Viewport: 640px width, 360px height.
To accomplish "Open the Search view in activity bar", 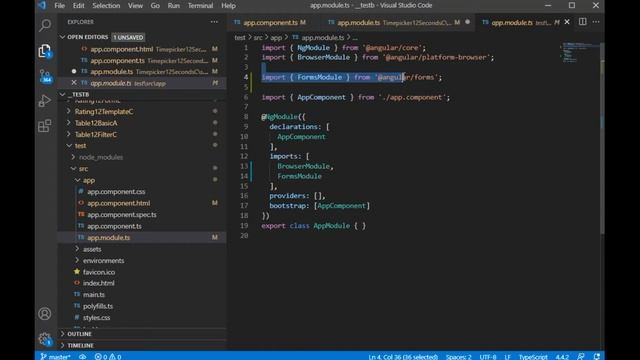I will [45, 25].
